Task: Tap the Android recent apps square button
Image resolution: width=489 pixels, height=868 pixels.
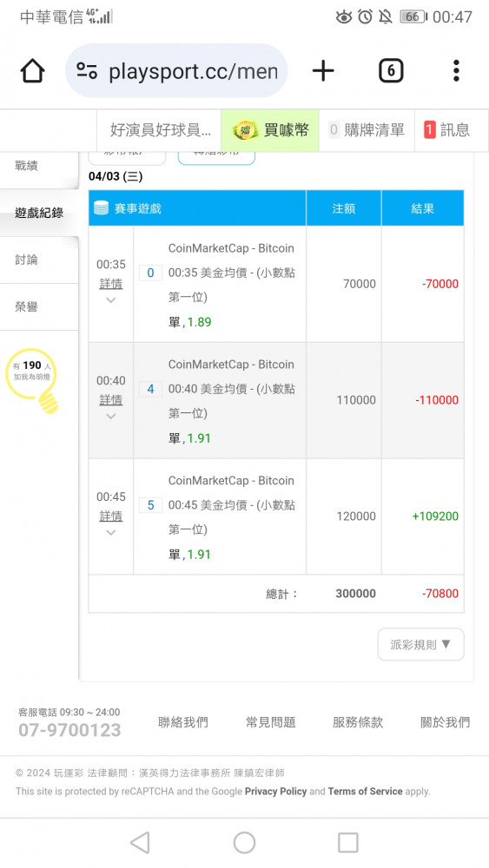Action: pyautogui.click(x=347, y=843)
